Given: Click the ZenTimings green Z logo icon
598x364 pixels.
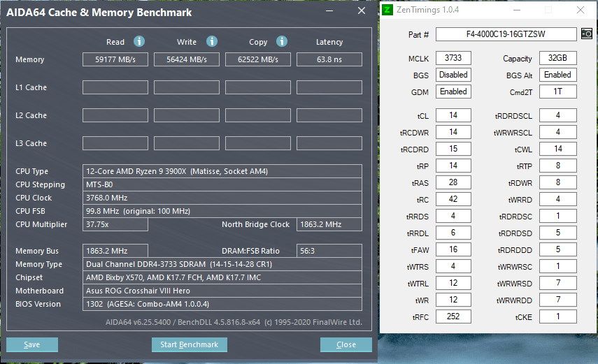Looking at the screenshot, I should pyautogui.click(x=387, y=10).
